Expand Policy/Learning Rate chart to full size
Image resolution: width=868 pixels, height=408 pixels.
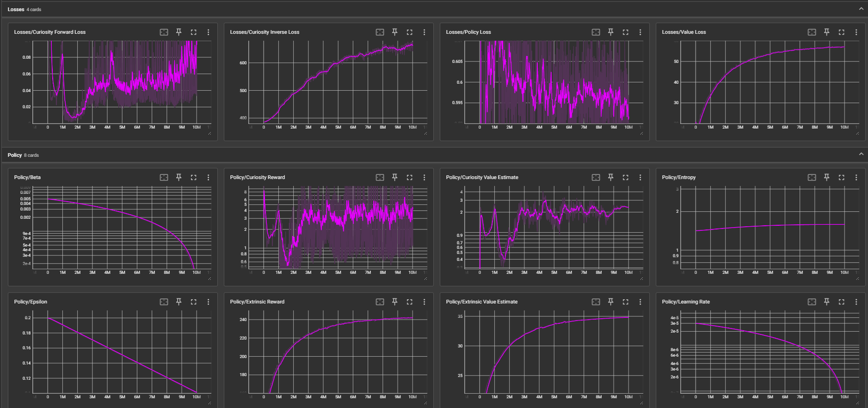841,302
